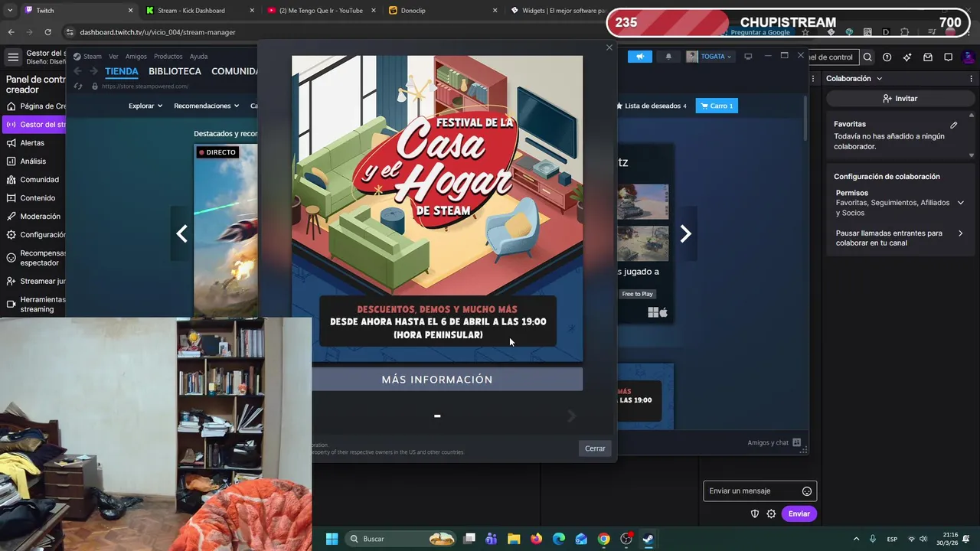This screenshot has height=551, width=980.
Task: Toggle the Twitch dashboard hamburger menu
Action: pyautogui.click(x=13, y=57)
